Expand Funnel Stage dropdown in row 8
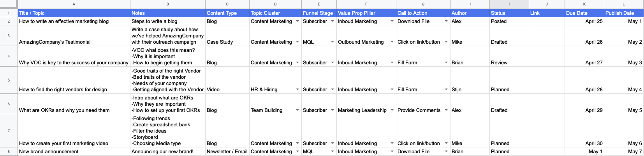 tap(333, 152)
